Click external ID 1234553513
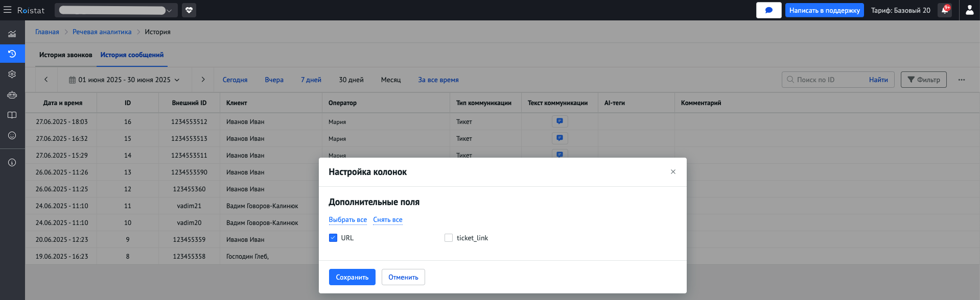Viewport: 980px width, 300px height. click(189, 138)
